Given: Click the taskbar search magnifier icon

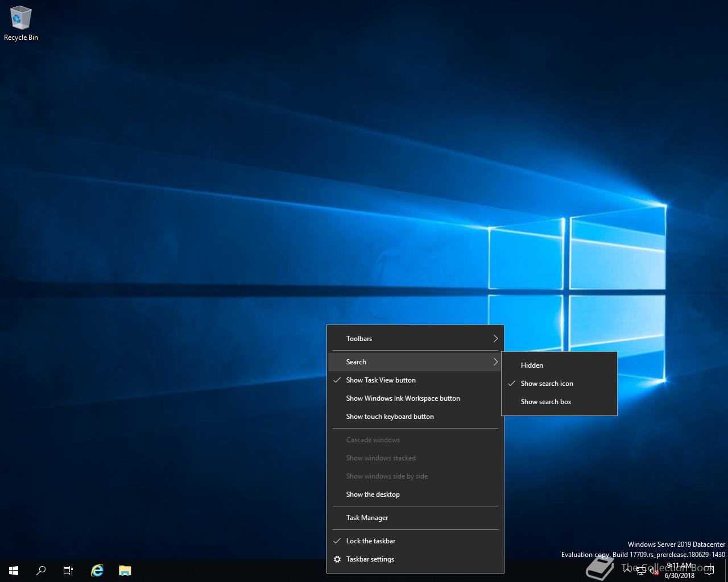Looking at the screenshot, I should (41, 571).
